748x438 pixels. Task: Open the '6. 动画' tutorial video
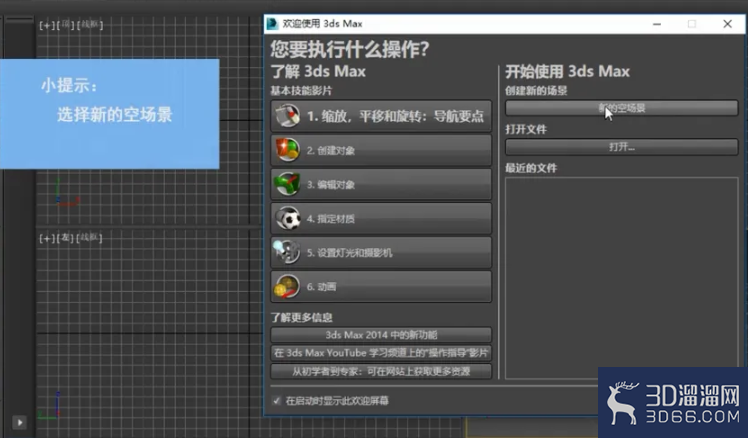pyautogui.click(x=381, y=286)
